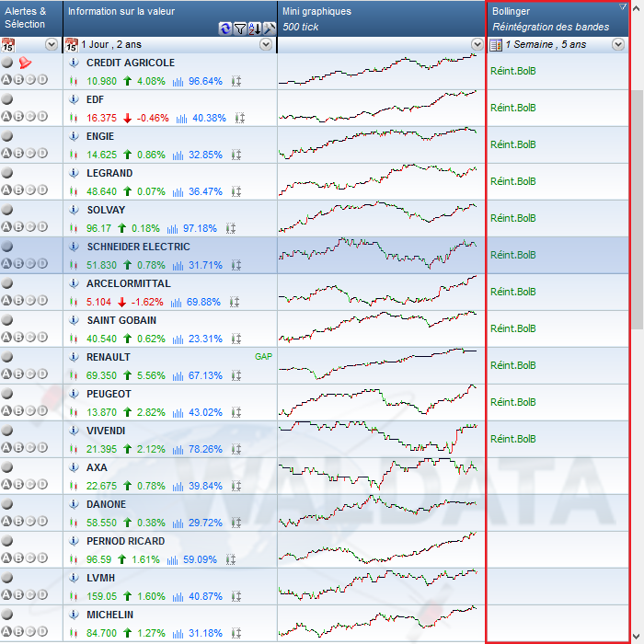
Task: Toggle list B for LEGRAND
Action: tap(18, 190)
